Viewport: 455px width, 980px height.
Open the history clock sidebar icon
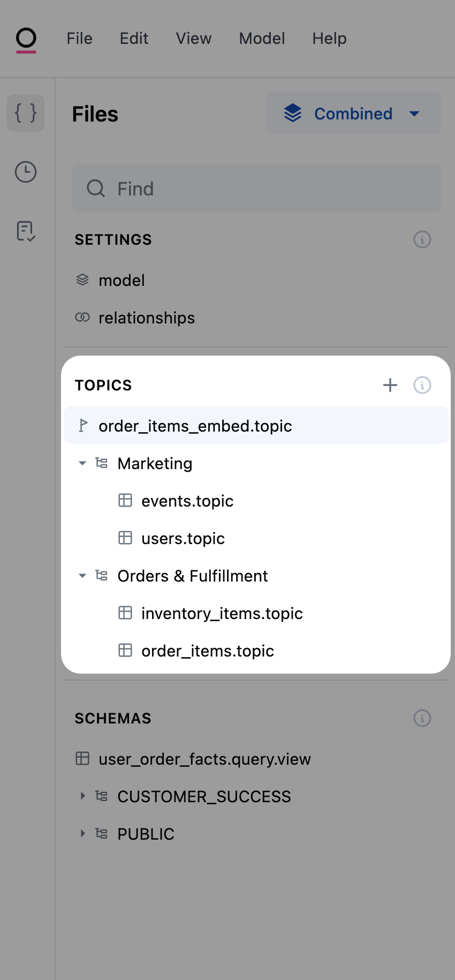(26, 172)
